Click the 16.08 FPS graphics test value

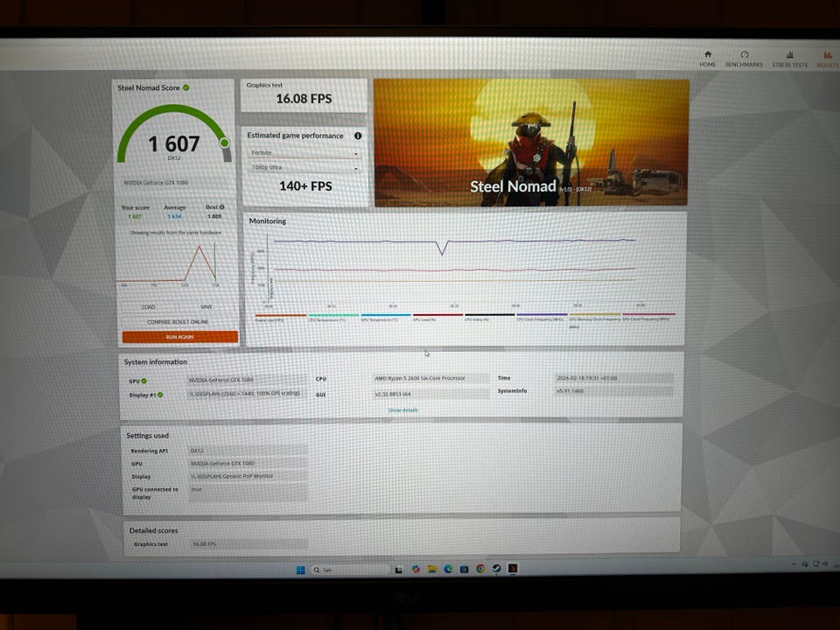304,99
